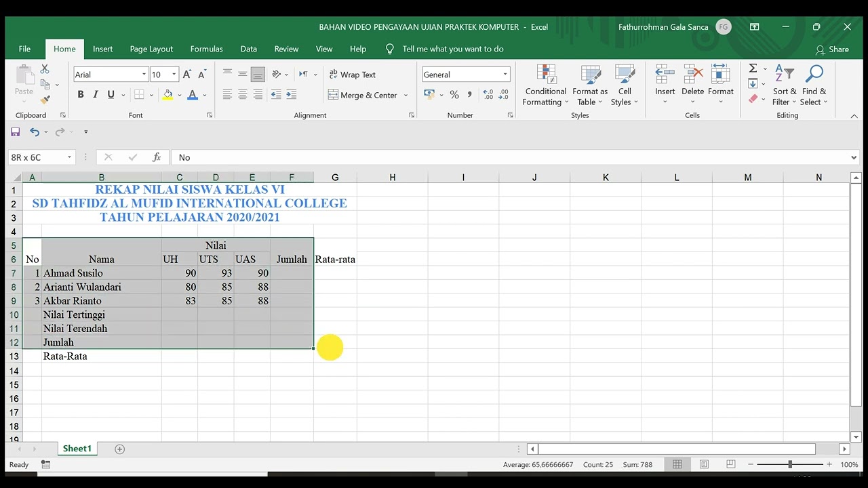This screenshot has width=868, height=488.
Task: Click Sort & Filter button
Action: click(x=785, y=85)
